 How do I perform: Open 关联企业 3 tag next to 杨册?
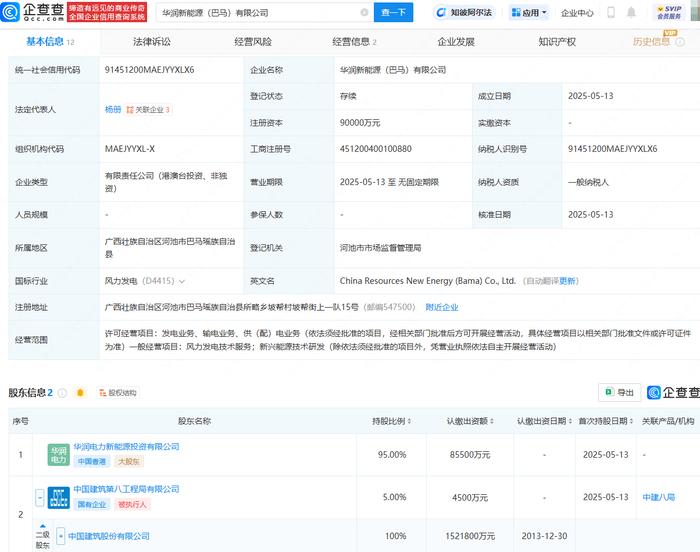(148, 109)
